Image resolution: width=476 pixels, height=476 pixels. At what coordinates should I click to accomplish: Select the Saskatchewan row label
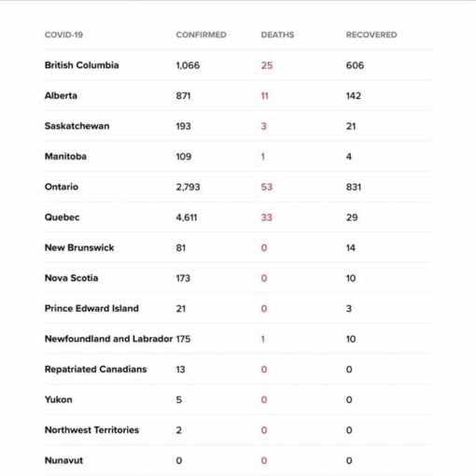click(x=77, y=126)
